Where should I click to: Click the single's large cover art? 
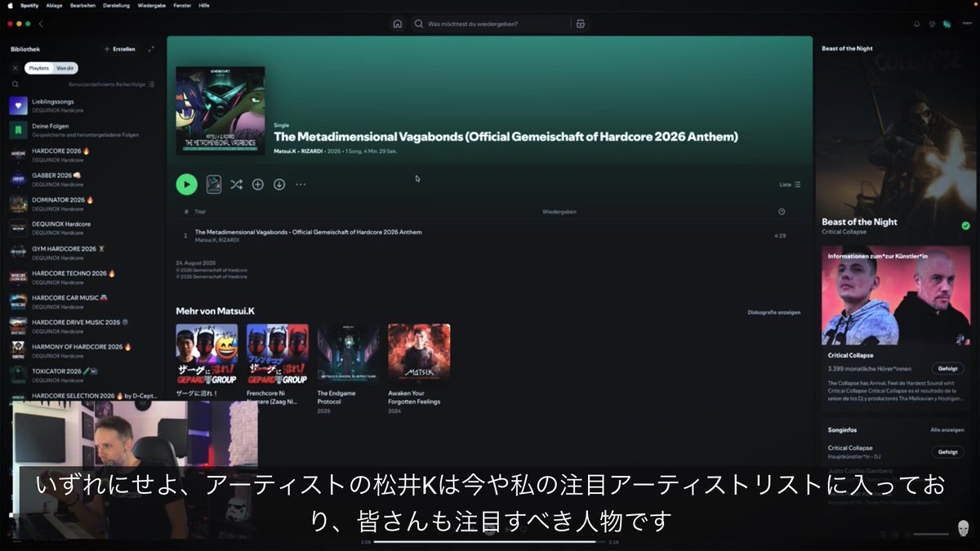[220, 111]
